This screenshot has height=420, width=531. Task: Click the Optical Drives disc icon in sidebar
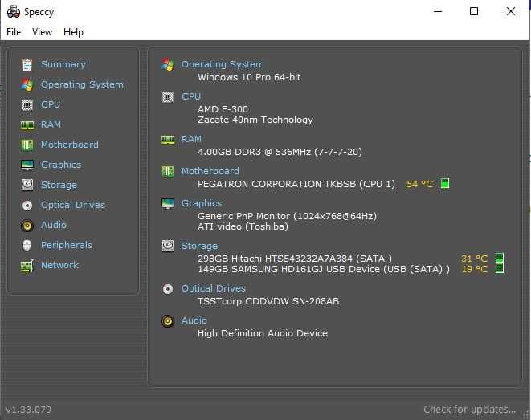(x=27, y=205)
